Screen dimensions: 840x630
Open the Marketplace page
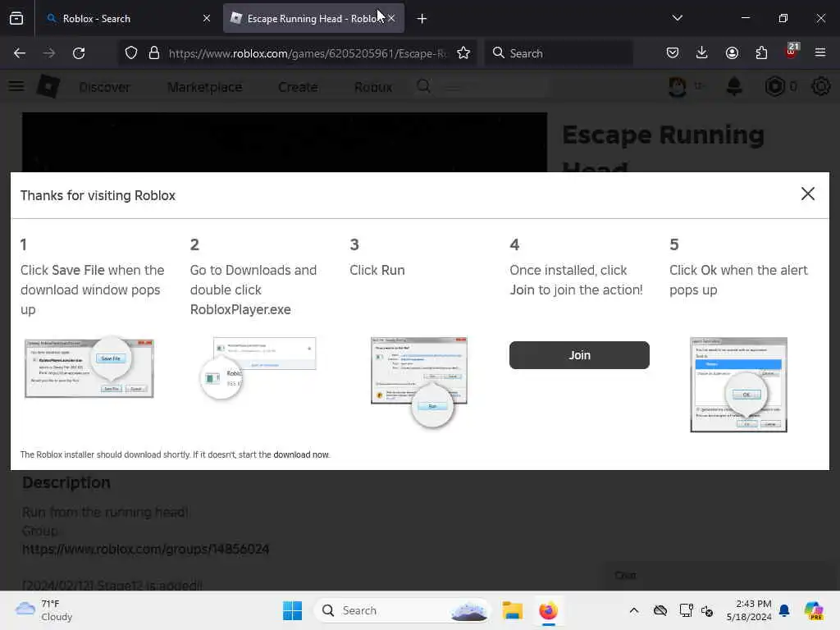pos(204,87)
